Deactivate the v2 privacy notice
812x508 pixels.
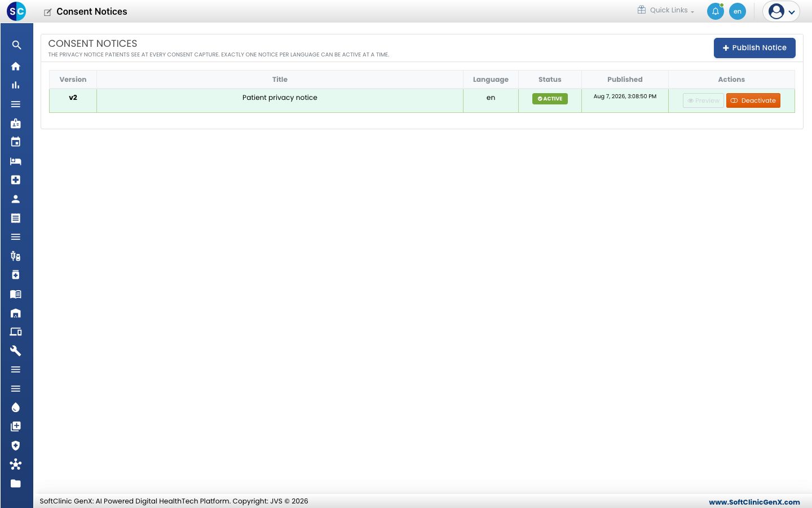coord(753,100)
